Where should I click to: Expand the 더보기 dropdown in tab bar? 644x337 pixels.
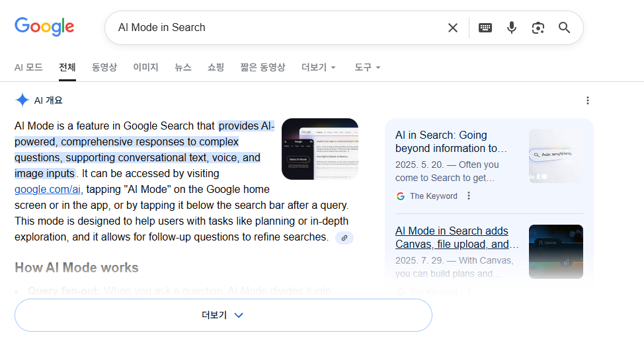(319, 67)
